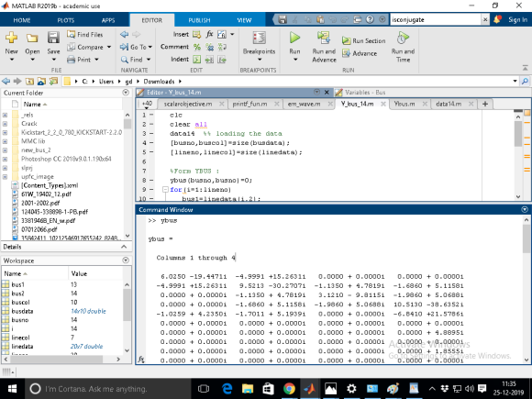Collapse the Details panel chevron
The width and height of the screenshot is (532, 399).
[124, 247]
